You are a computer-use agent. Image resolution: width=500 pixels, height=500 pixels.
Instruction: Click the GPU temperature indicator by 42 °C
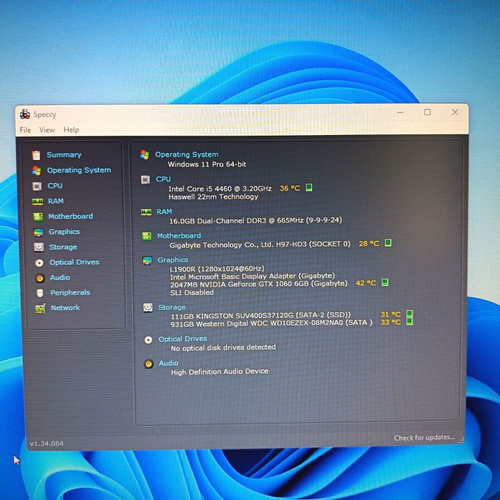tap(385, 282)
